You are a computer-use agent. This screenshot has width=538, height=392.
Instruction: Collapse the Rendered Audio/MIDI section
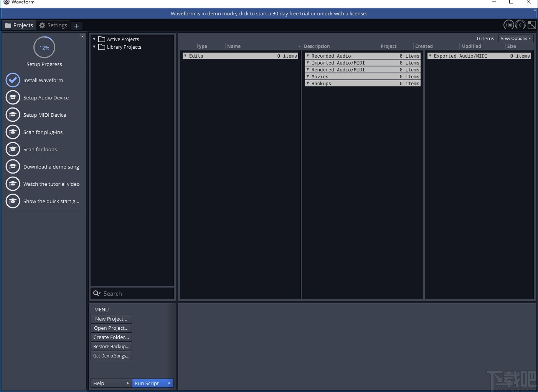click(308, 69)
